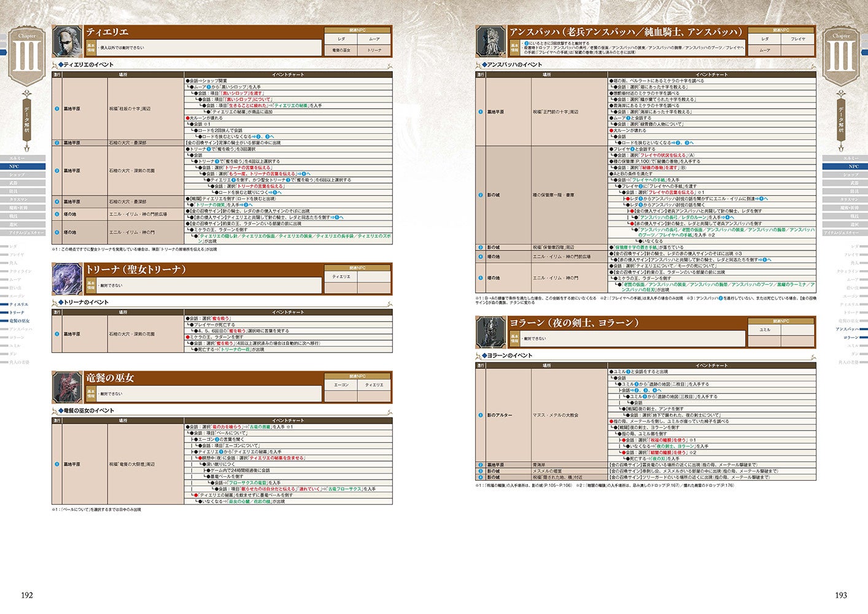This screenshot has width=868, height=614.
Task: Click the ティエリエ character portrait
Action: tap(67, 42)
